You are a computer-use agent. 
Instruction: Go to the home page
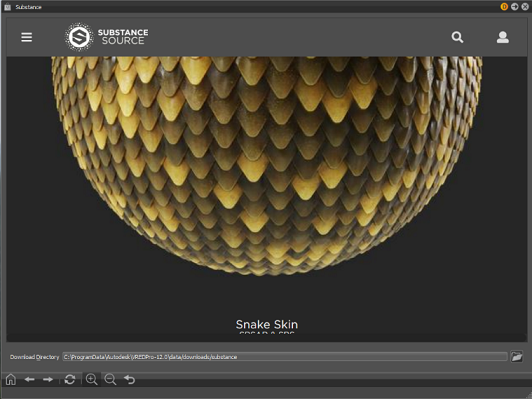11,379
